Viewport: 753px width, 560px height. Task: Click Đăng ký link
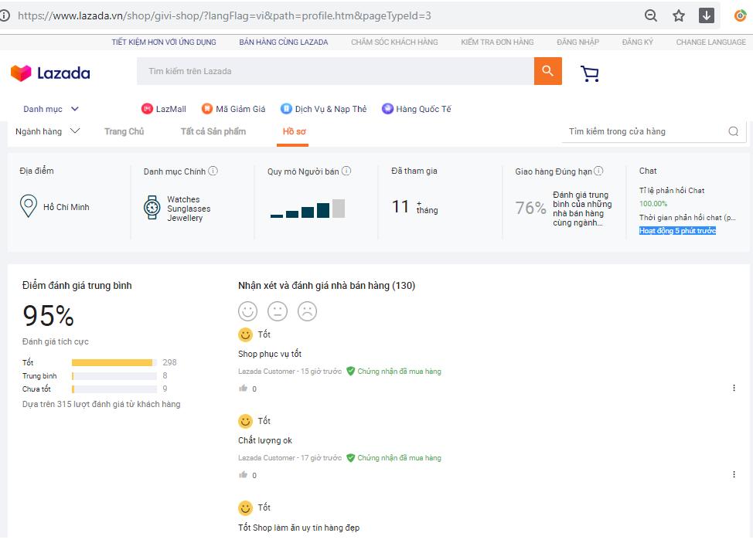tap(637, 42)
